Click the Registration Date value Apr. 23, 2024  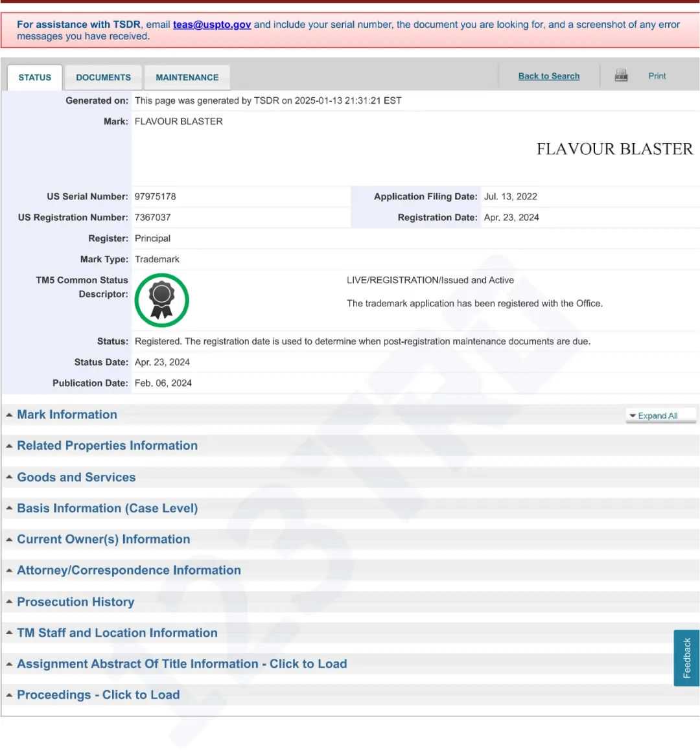pos(511,218)
